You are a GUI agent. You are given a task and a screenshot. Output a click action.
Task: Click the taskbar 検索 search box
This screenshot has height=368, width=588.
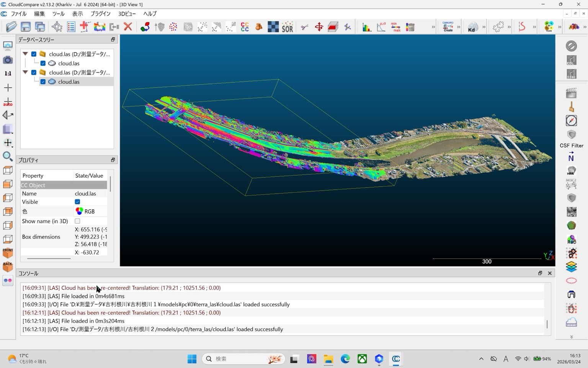243,359
